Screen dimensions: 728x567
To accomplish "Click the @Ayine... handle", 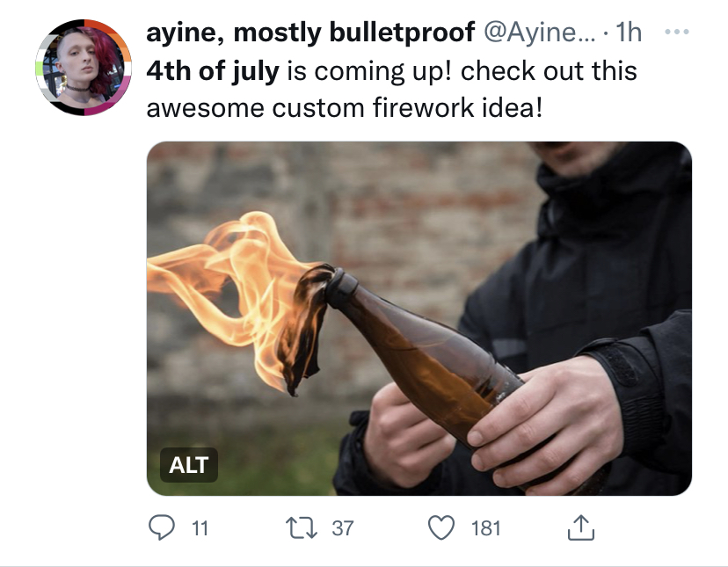I will (x=540, y=33).
